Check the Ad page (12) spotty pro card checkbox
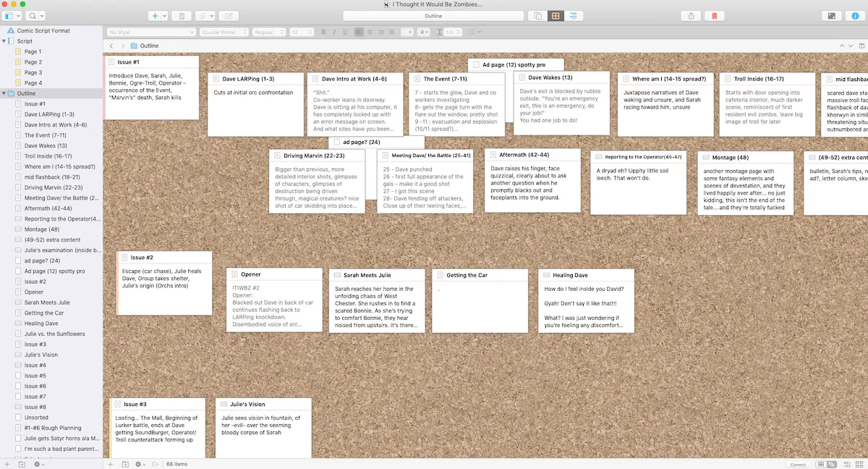Viewport: 868px width, 469px height. pos(476,65)
